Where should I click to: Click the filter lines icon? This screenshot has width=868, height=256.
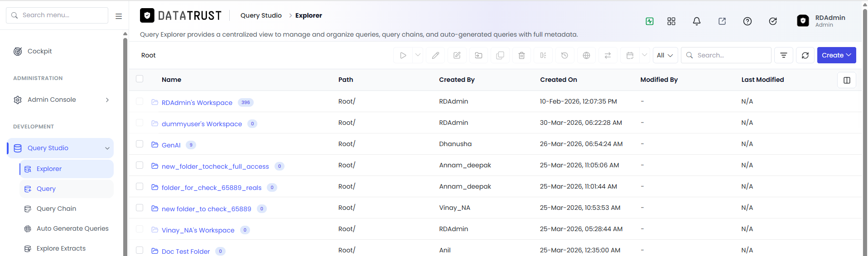click(x=784, y=55)
